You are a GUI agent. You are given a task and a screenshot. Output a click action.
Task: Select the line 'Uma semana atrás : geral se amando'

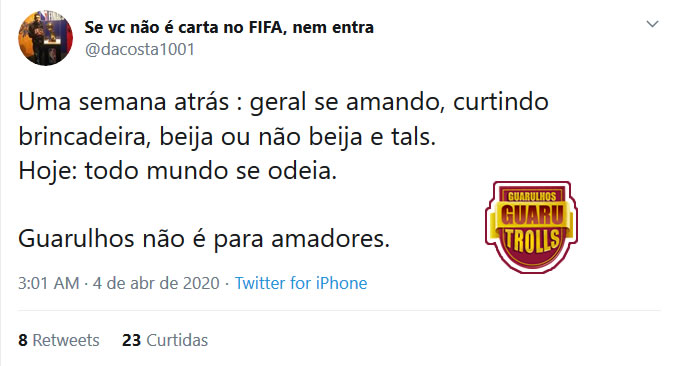pos(232,103)
